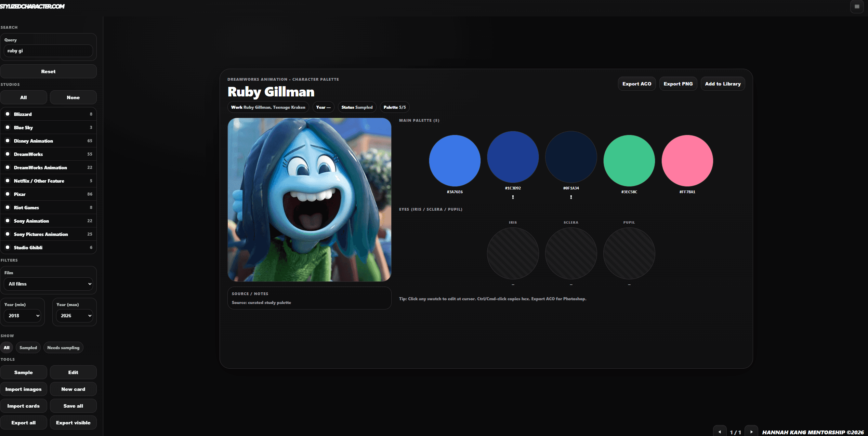Viewport: 868px width, 436px height.
Task: Click the Export ACO button
Action: [x=636, y=84]
